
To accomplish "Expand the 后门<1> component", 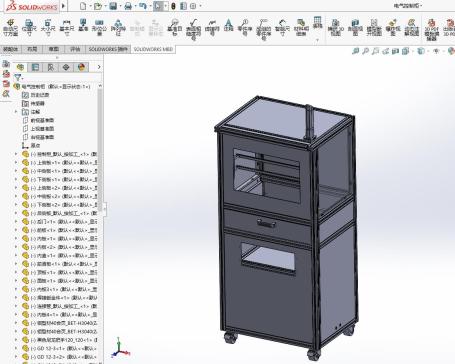I will point(16,222).
